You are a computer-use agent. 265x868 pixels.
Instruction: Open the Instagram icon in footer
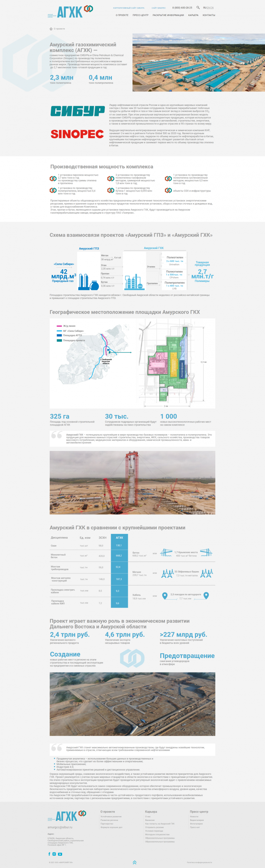[x=54, y=854]
